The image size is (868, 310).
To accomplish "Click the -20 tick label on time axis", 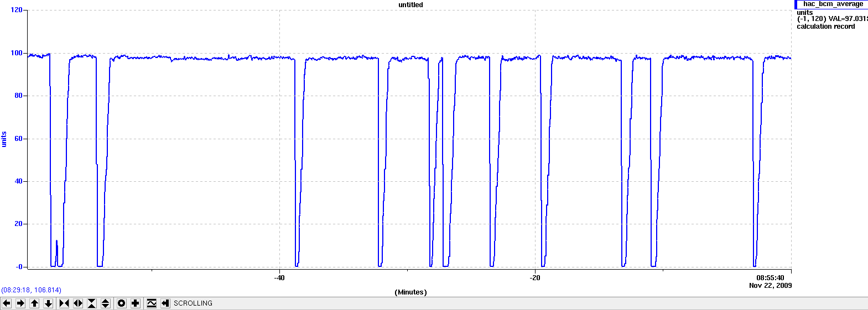I will 535,278.
